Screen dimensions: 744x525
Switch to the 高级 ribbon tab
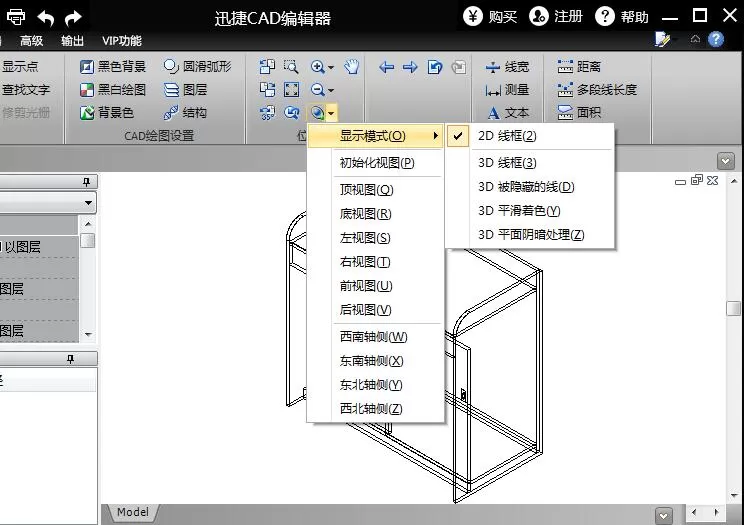point(31,41)
